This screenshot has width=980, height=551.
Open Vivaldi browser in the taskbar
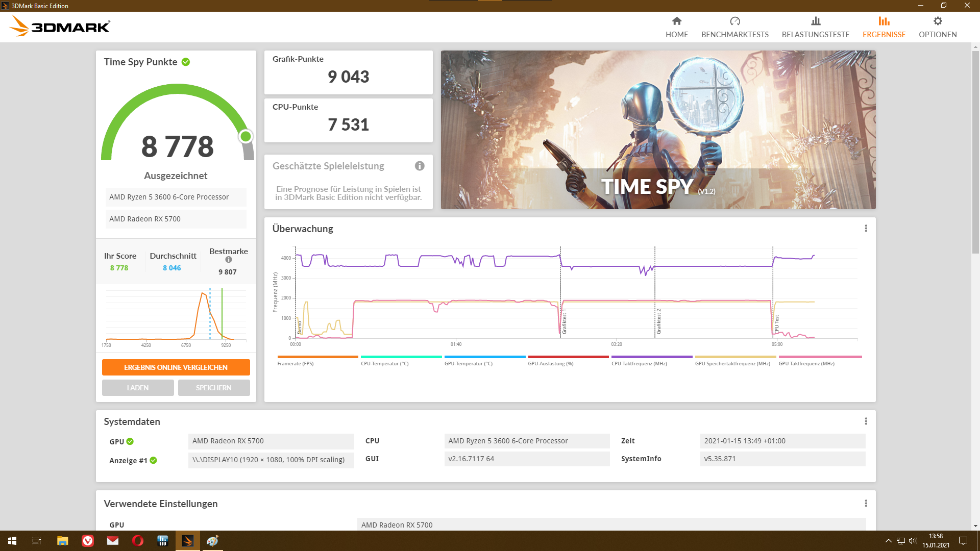tap(88, 541)
